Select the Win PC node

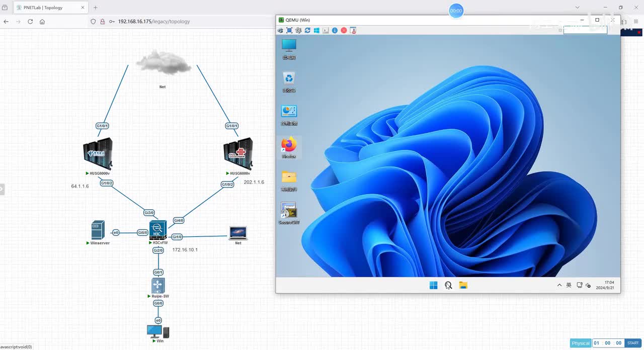pyautogui.click(x=158, y=331)
